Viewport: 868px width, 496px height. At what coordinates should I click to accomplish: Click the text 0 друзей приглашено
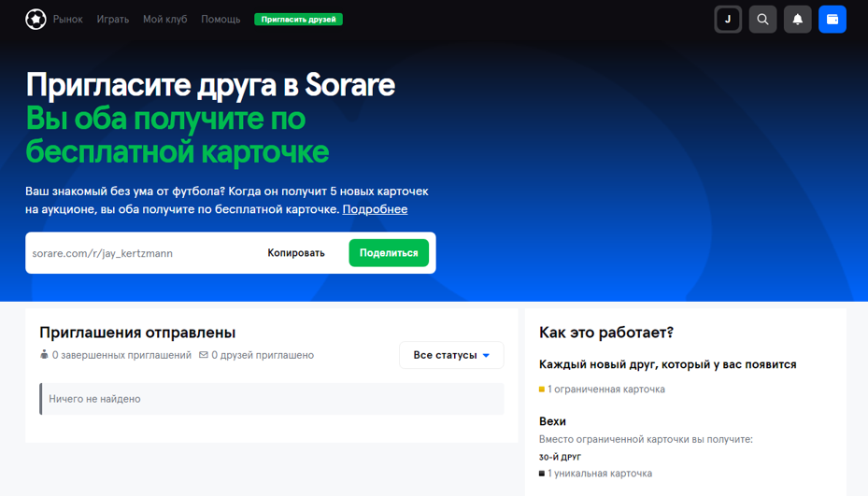point(263,355)
